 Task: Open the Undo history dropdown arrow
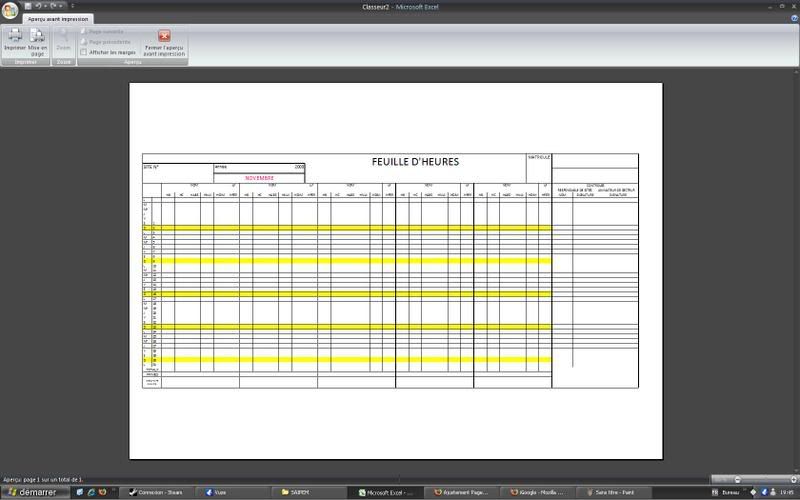[x=44, y=6]
